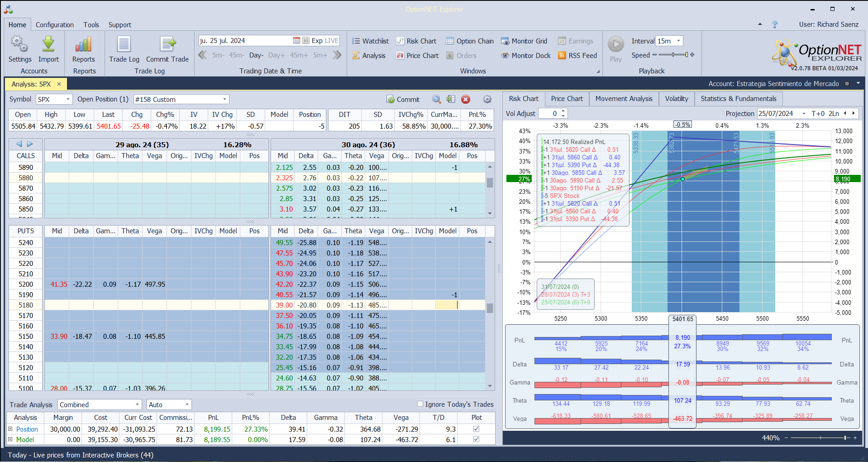
Task: Open the Settings gear icon
Action: pyautogui.click(x=19, y=45)
